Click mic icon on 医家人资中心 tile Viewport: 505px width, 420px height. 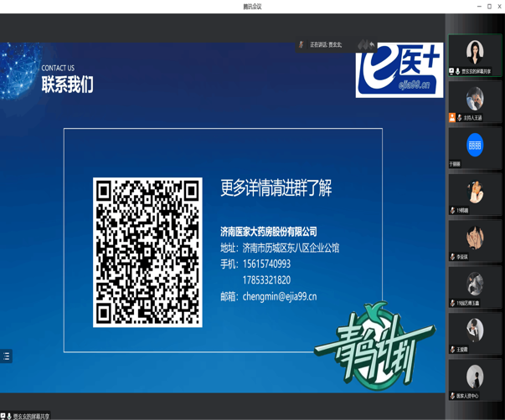pos(453,396)
